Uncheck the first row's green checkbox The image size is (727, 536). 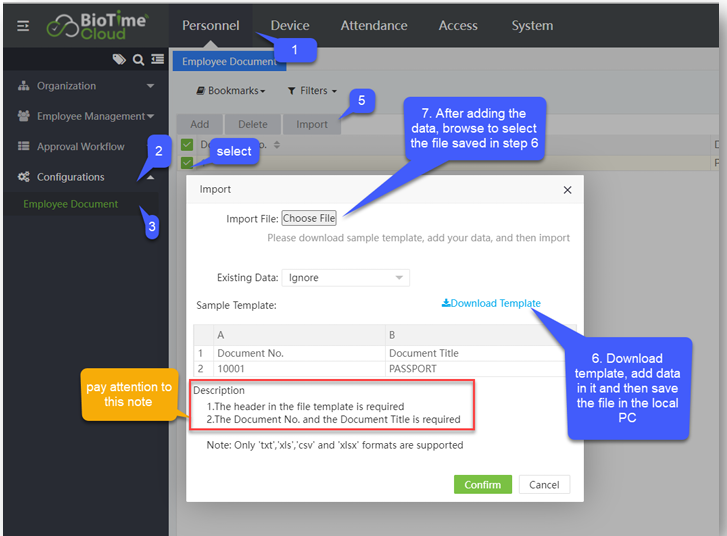pyautogui.click(x=187, y=163)
